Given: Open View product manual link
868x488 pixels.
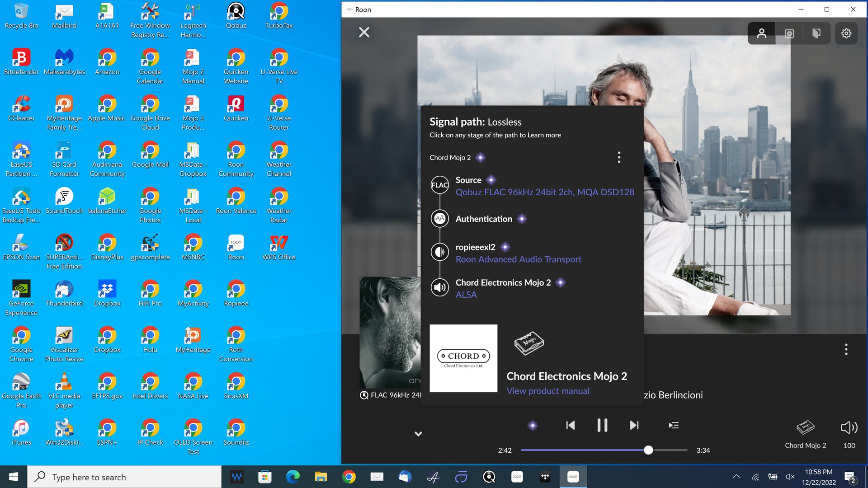Looking at the screenshot, I should click(548, 391).
